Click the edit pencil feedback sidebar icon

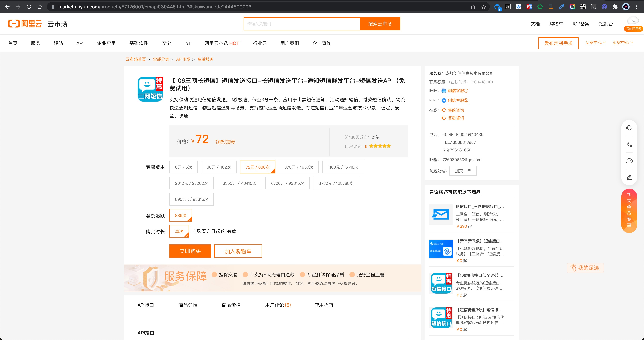pos(629,177)
